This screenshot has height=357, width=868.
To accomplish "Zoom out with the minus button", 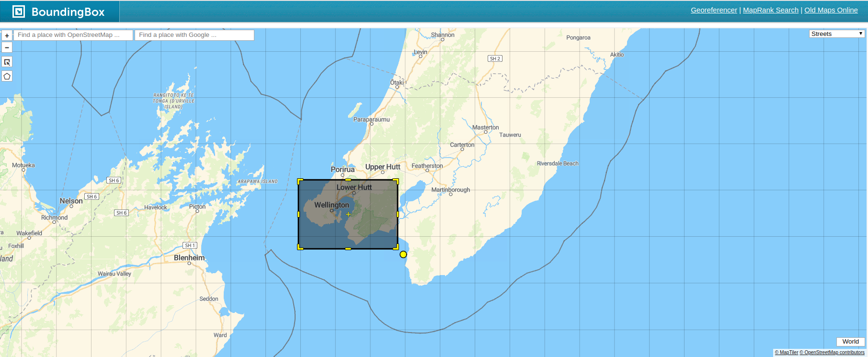I will coord(7,47).
